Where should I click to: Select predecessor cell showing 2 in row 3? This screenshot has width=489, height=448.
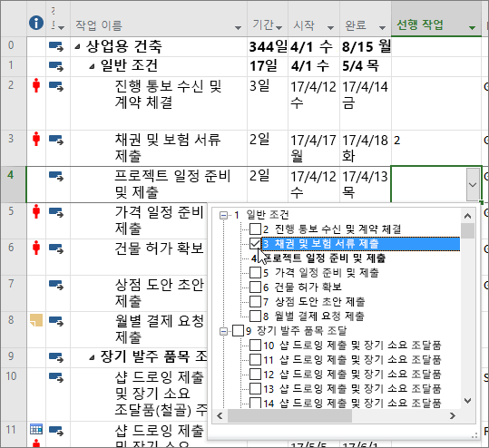tap(436, 148)
